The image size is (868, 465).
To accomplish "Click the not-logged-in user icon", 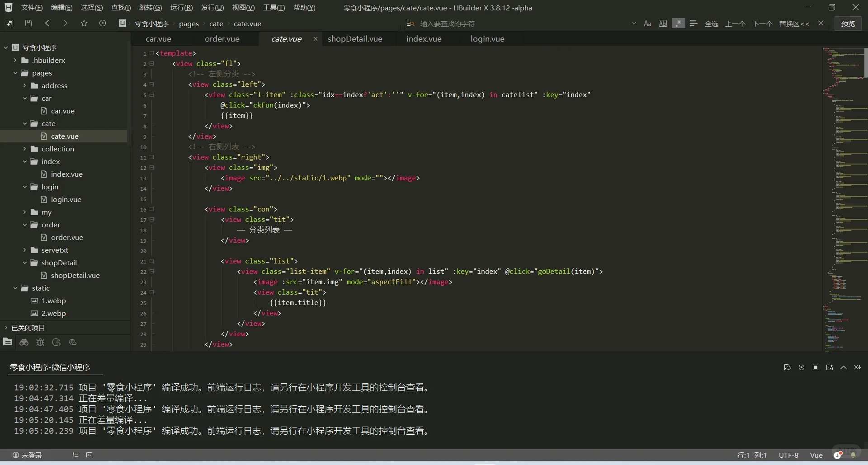I will click(x=16, y=455).
